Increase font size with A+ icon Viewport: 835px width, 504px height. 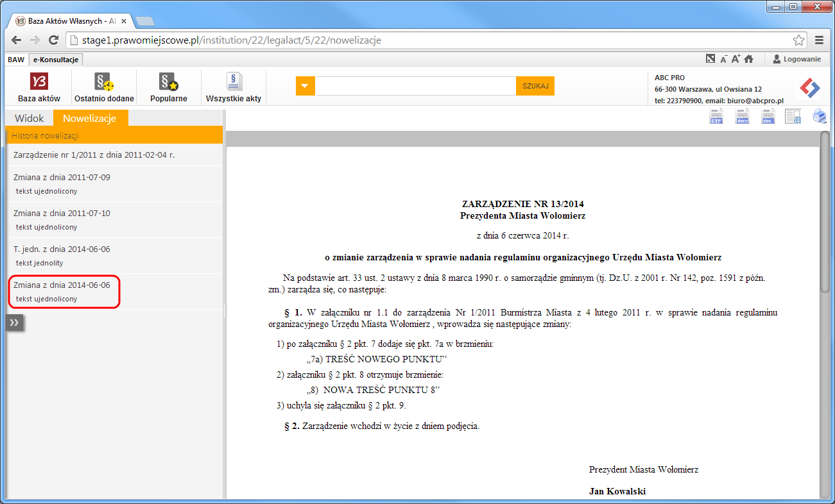pos(736,58)
